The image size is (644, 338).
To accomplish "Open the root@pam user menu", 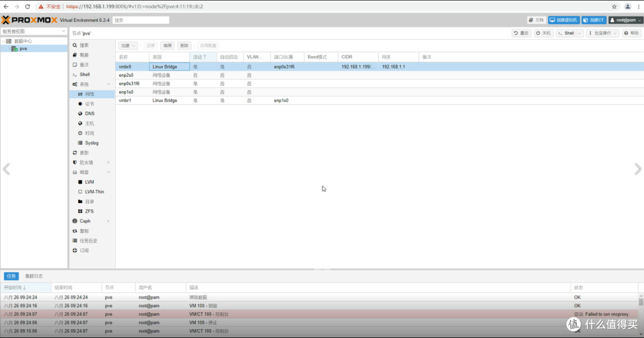I will pyautogui.click(x=626, y=20).
